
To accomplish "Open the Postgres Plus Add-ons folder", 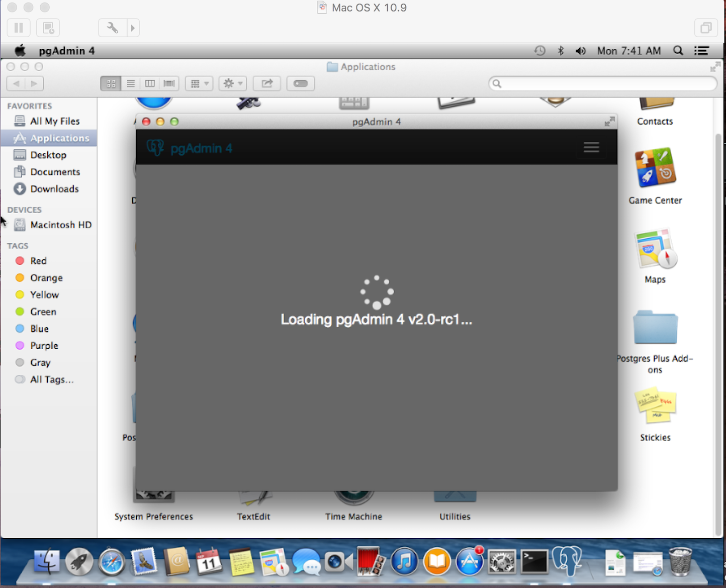I will point(655,328).
